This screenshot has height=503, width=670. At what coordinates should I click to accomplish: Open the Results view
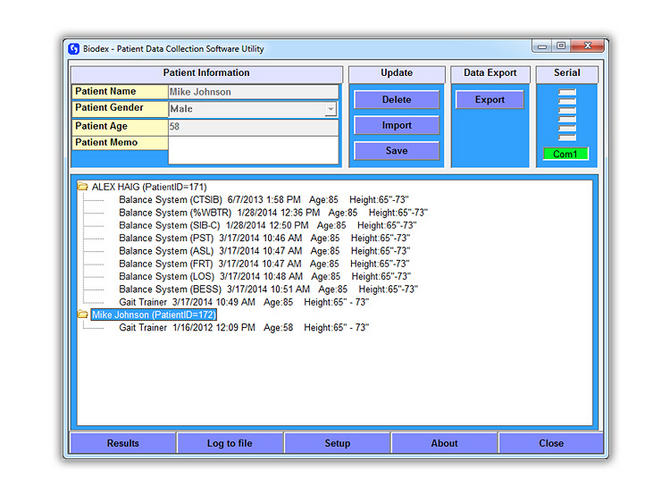click(123, 443)
